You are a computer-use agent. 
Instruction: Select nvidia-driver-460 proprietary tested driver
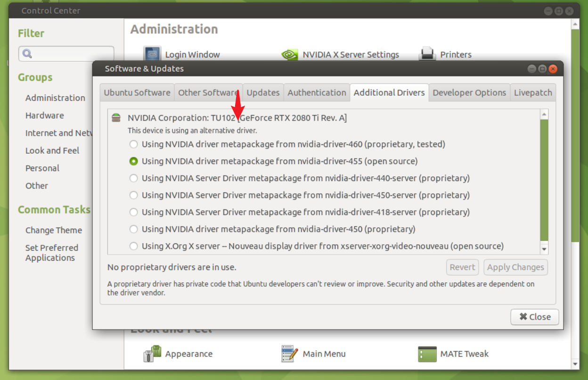tap(134, 144)
